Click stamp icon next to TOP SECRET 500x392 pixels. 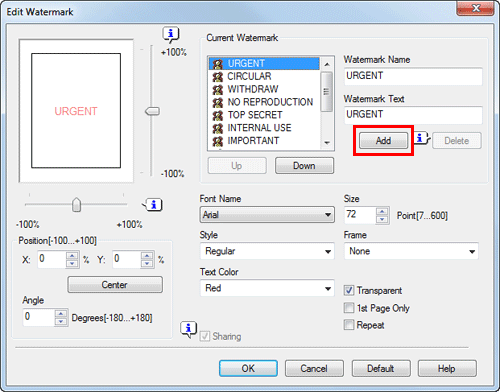tap(218, 115)
